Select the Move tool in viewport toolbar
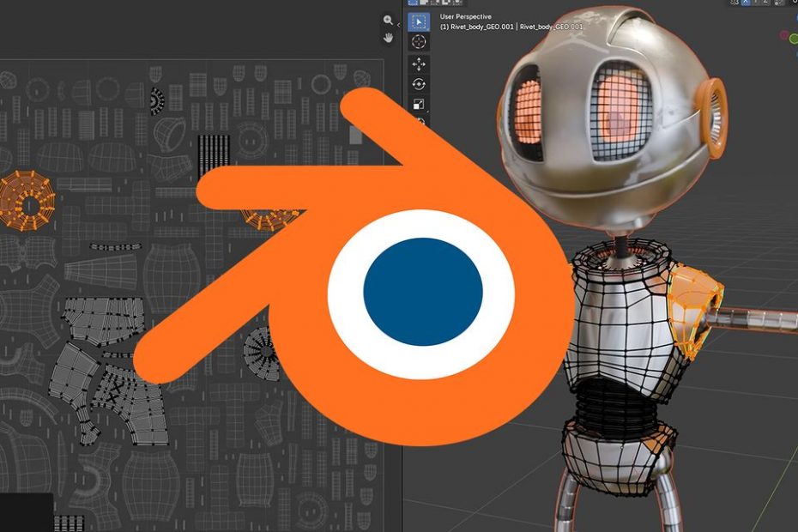Viewport: 798px width, 532px height. (x=419, y=64)
